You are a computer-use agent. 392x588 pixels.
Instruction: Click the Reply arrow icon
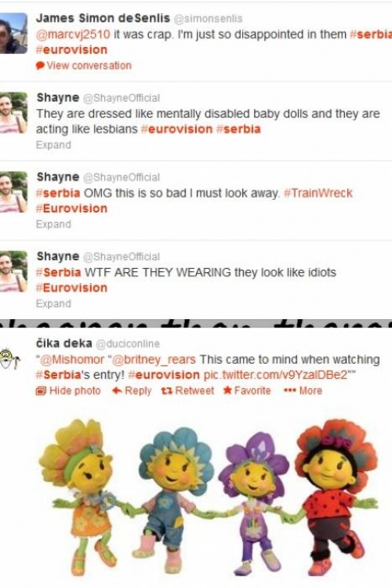point(117,390)
